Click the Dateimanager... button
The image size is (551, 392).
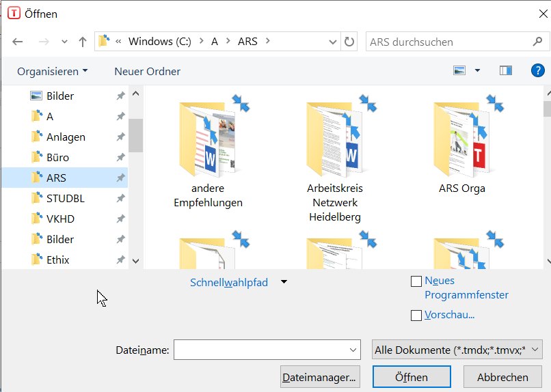320,377
